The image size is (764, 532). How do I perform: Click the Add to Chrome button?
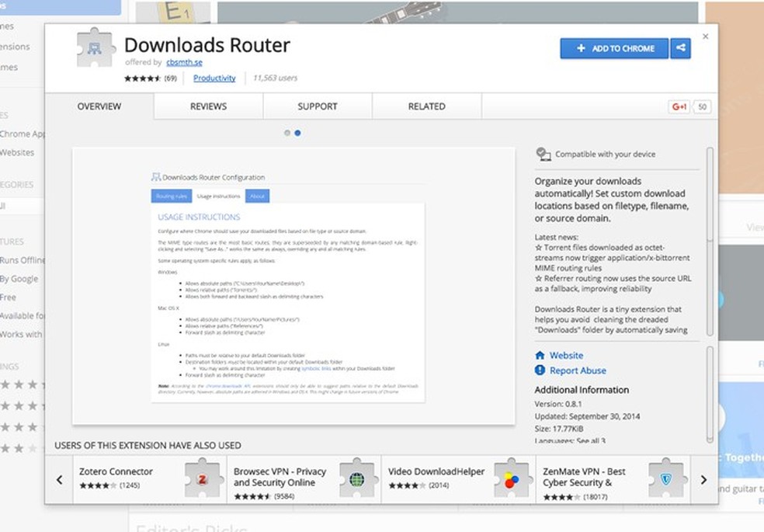click(x=614, y=48)
